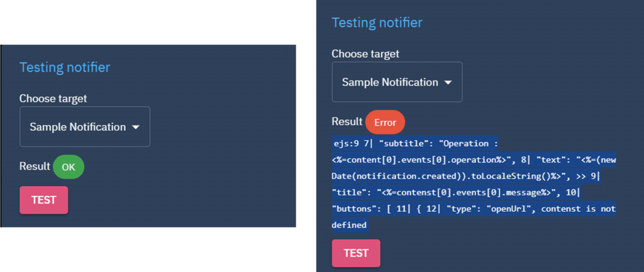The height and width of the screenshot is (272, 644).
Task: Click the Result label beside the OK badge
Action: pyautogui.click(x=35, y=166)
